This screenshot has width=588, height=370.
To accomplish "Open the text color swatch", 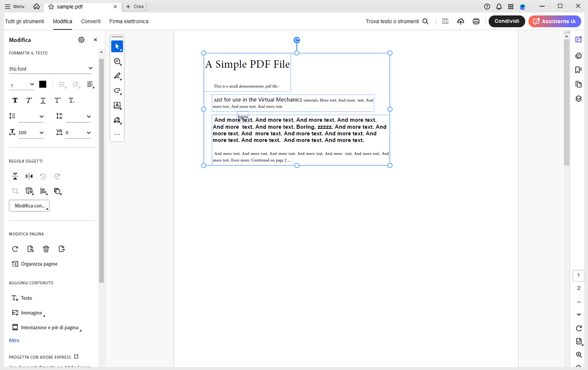I will [x=43, y=85].
